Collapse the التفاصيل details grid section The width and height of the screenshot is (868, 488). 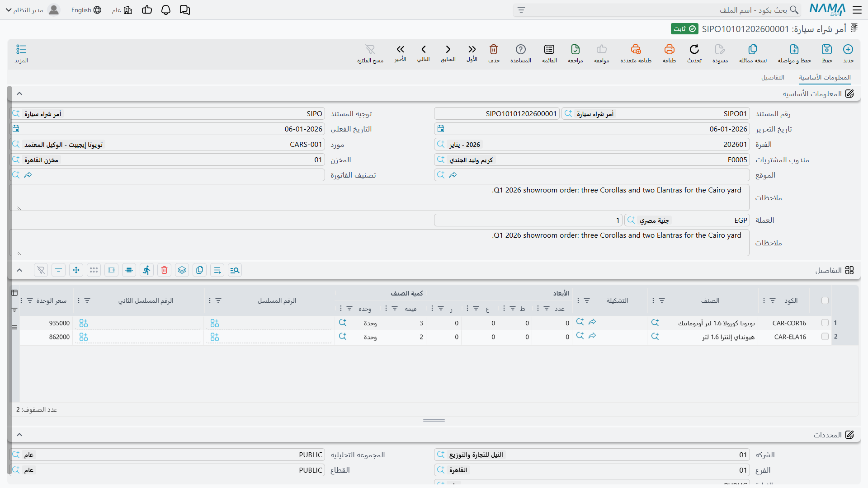[19, 270]
